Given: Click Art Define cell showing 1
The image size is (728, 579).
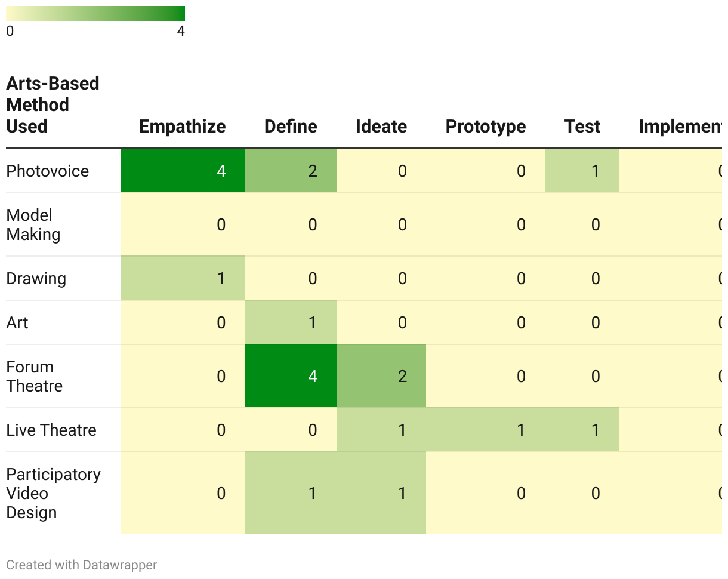Looking at the screenshot, I should point(291,323).
